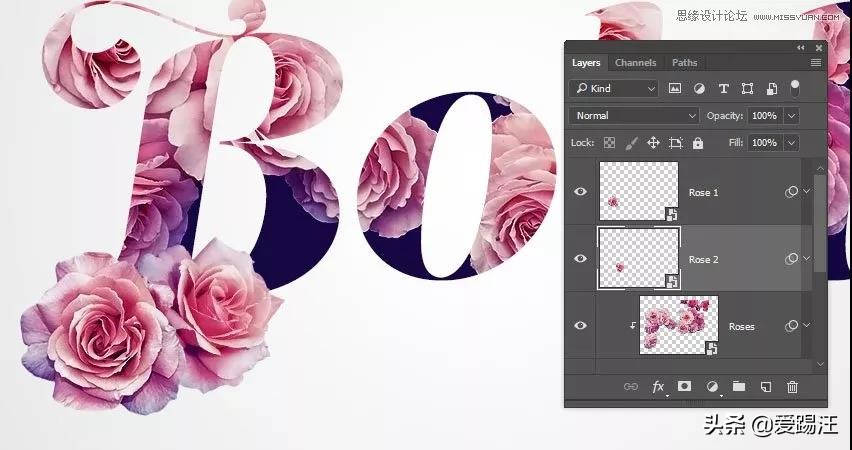Image resolution: width=852 pixels, height=450 pixels.
Task: Click the clipping mask arrow on Roses
Action: click(632, 326)
